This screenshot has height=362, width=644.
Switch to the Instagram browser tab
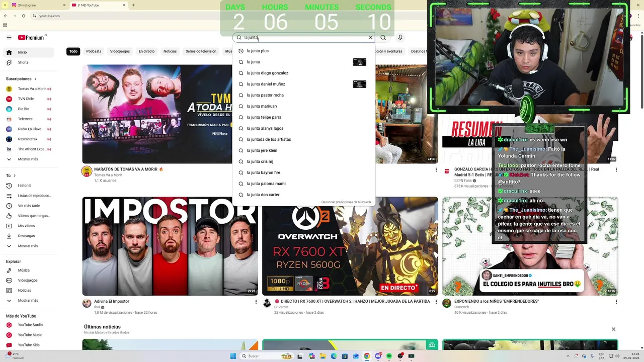click(x=38, y=5)
